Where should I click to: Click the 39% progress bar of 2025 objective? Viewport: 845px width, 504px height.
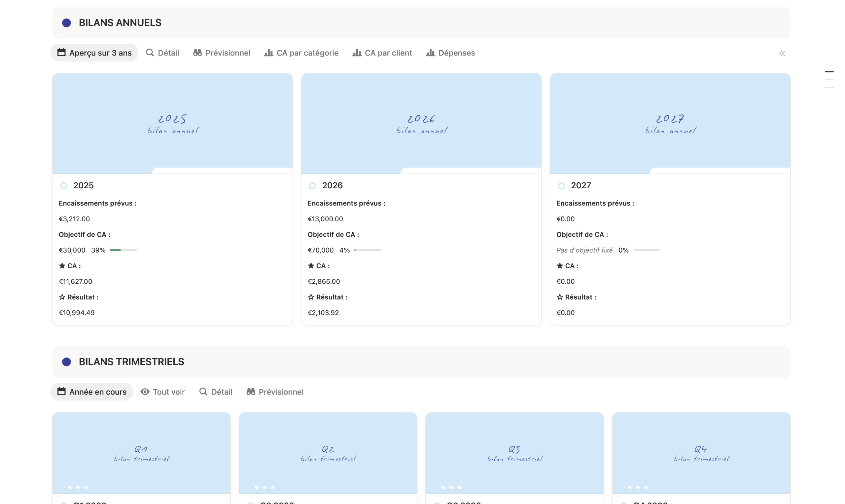(123, 250)
